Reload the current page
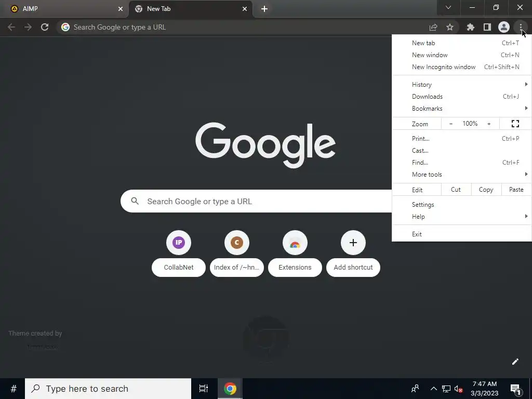Screen dimensions: 532x399 tap(45, 27)
